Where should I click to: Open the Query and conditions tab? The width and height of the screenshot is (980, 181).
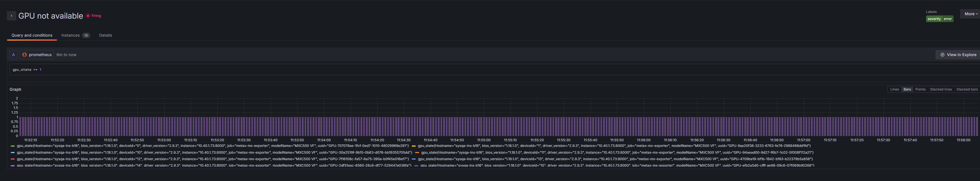32,35
